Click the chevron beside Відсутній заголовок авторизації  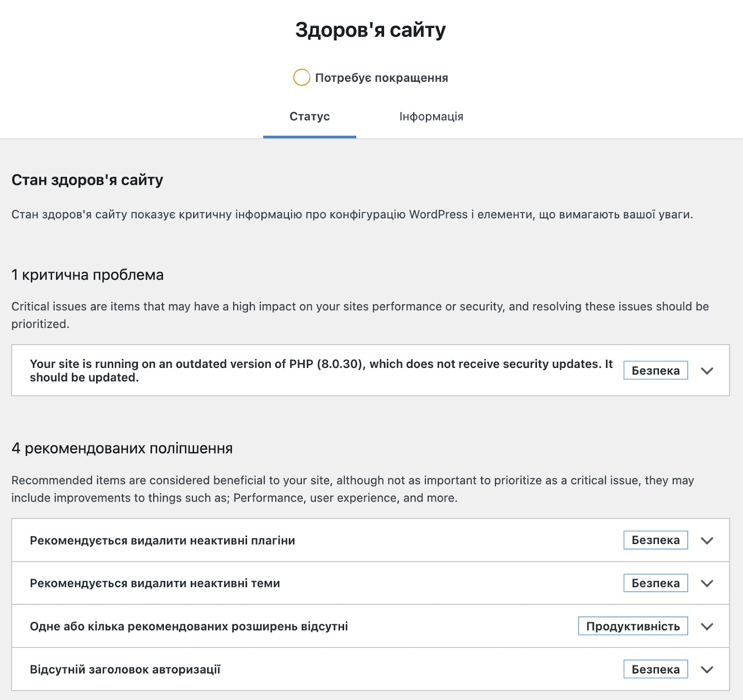coord(707,669)
